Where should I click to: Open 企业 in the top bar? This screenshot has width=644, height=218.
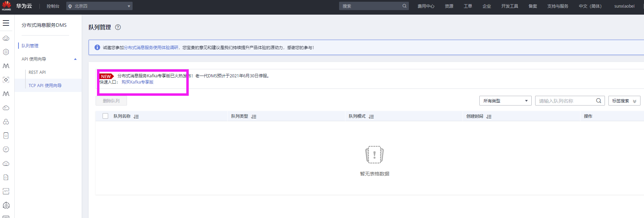487,6
